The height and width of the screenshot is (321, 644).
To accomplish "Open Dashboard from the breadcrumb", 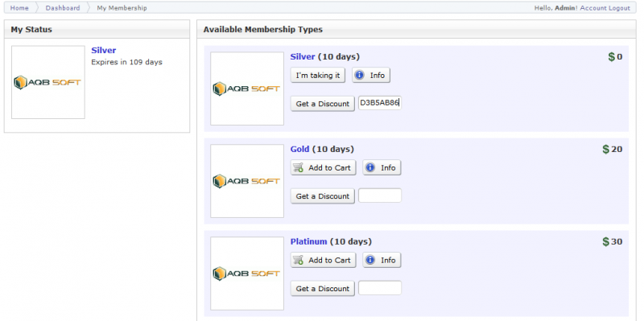I will coord(63,8).
